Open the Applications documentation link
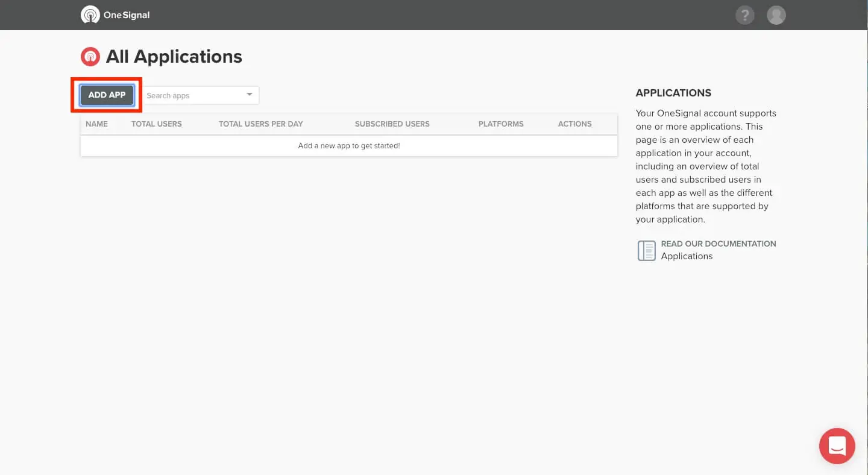The width and height of the screenshot is (868, 475). pos(687,256)
